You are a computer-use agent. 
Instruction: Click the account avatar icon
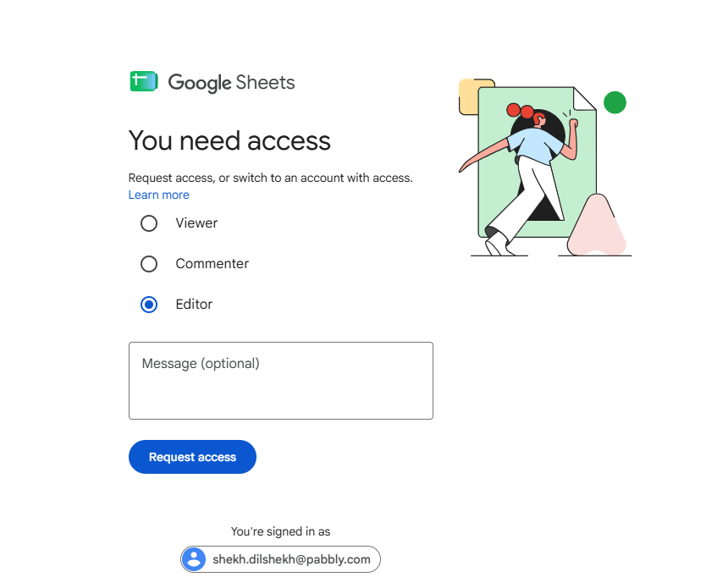[x=194, y=559]
